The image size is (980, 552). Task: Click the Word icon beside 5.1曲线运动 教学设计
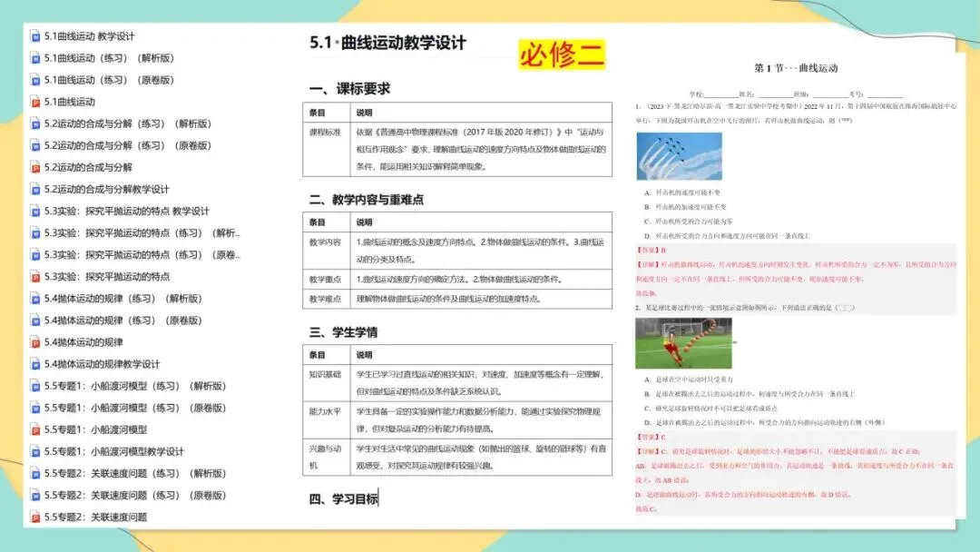(35, 36)
